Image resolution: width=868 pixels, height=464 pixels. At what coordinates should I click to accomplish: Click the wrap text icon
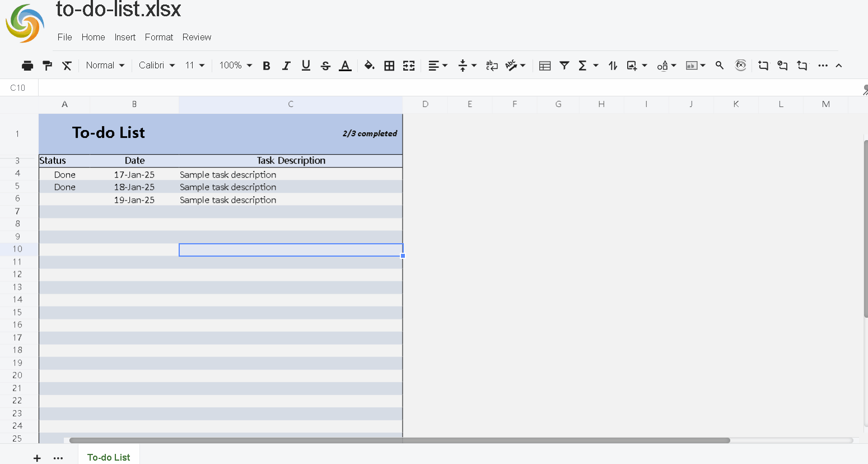[492, 66]
